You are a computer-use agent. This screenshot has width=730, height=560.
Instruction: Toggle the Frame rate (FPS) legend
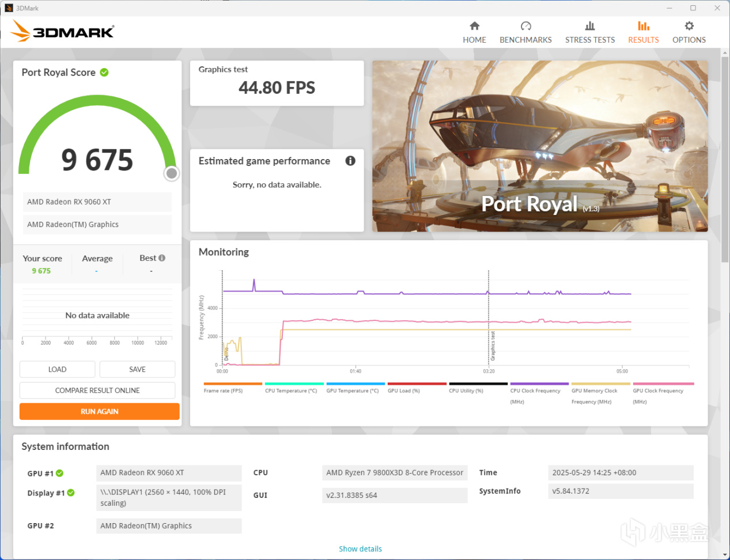pos(233,388)
